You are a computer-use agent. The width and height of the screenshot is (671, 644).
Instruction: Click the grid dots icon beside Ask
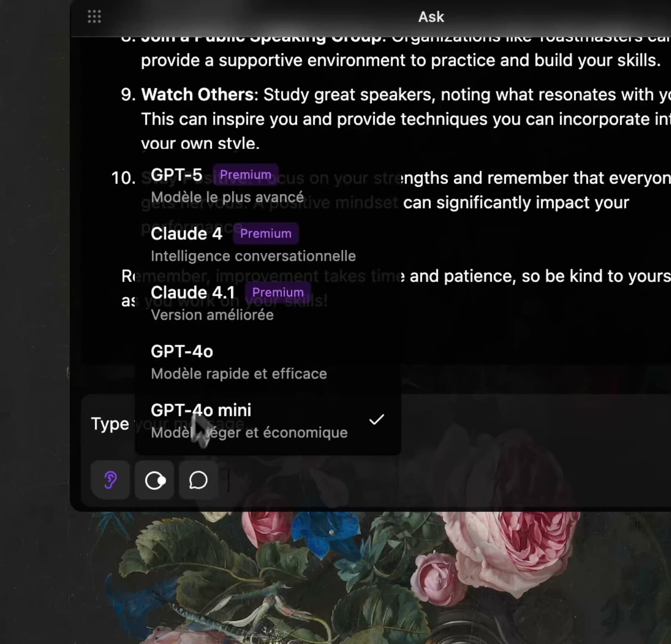click(x=94, y=16)
